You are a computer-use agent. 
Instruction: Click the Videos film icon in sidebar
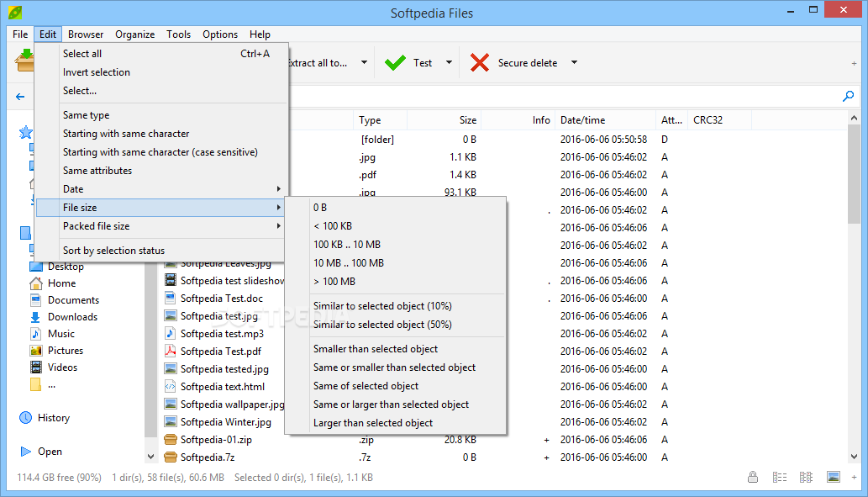[x=36, y=367]
